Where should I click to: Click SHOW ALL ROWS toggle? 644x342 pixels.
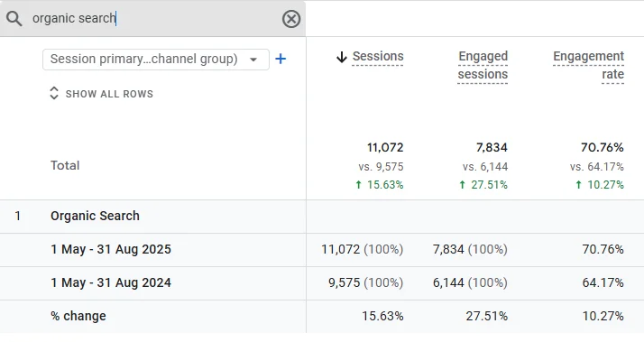coord(101,94)
